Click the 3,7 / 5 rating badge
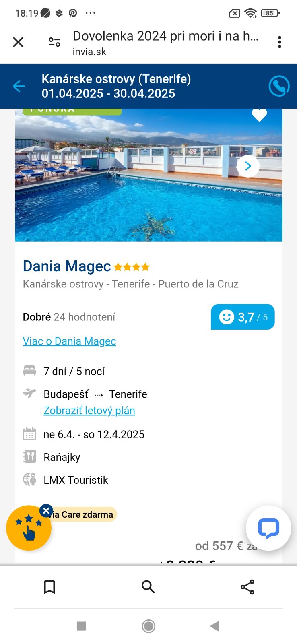297x644 pixels. pos(243,317)
